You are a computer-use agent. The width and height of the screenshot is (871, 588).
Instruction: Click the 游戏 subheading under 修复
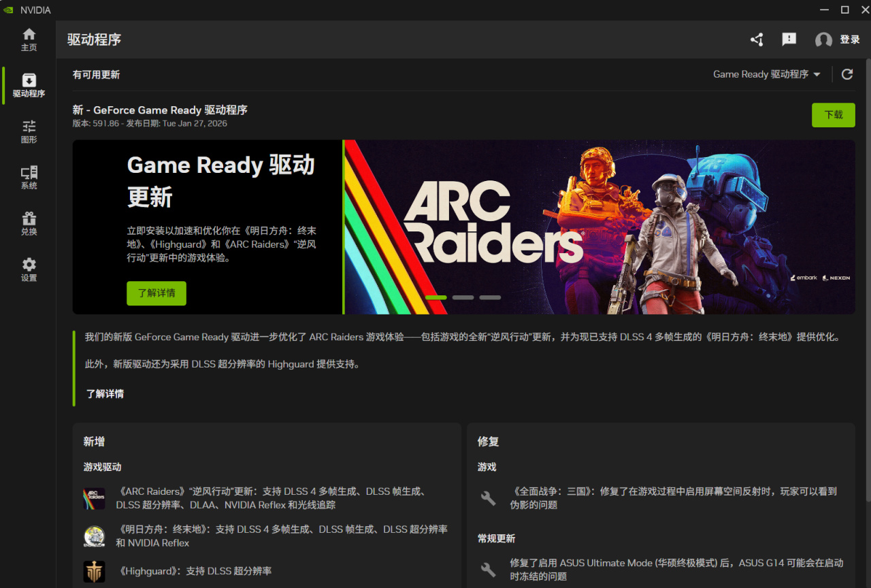[x=487, y=467]
